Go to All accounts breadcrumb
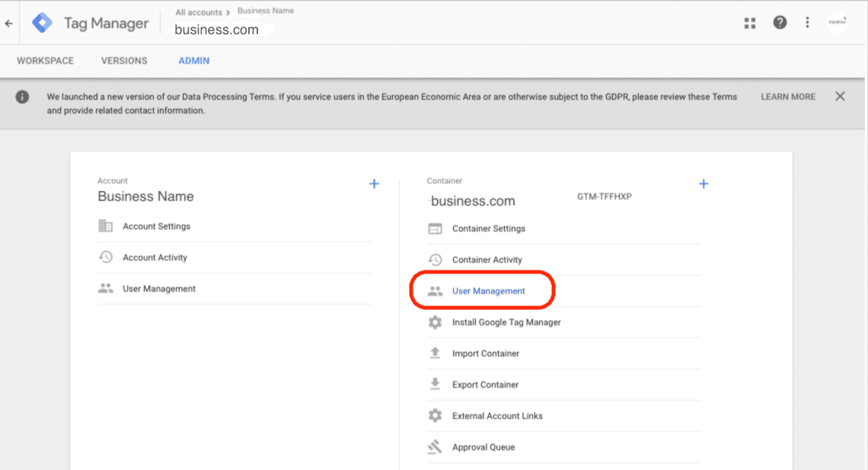This screenshot has height=470, width=868. (199, 12)
